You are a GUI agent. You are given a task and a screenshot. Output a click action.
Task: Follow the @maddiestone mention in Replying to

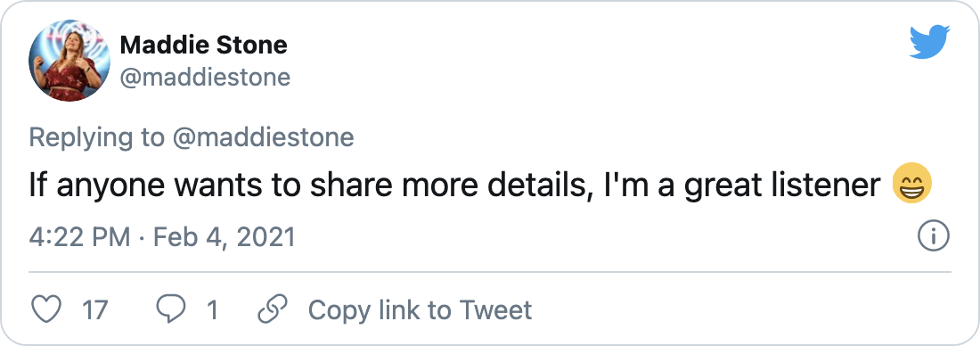pyautogui.click(x=263, y=137)
